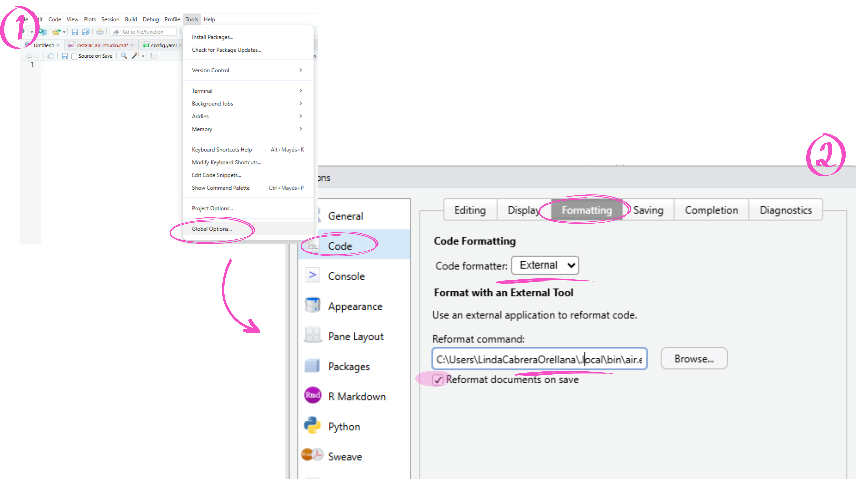The height and width of the screenshot is (488, 868).
Task: Choose Keyboard Shortcuts Help
Action: point(248,150)
